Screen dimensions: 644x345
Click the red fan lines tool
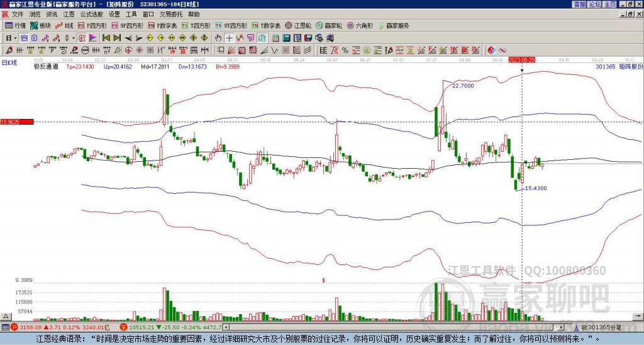[231, 50]
